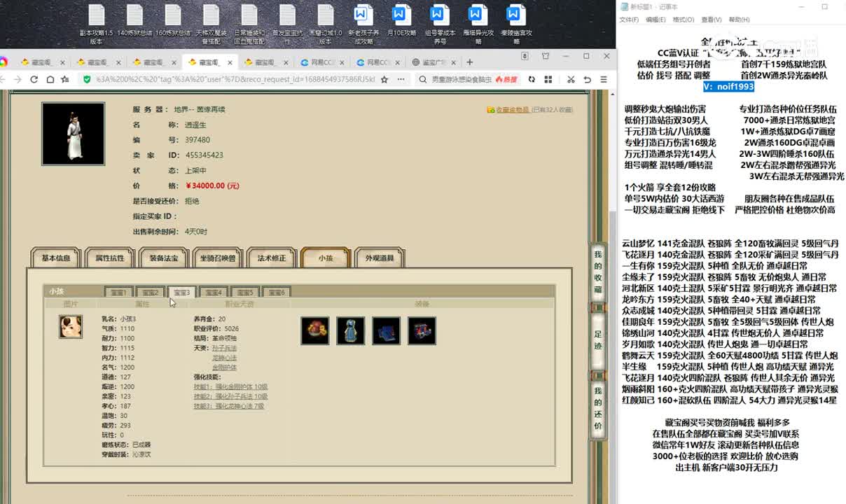Reload the page with the refresh icon
The image size is (846, 504).
[34, 80]
